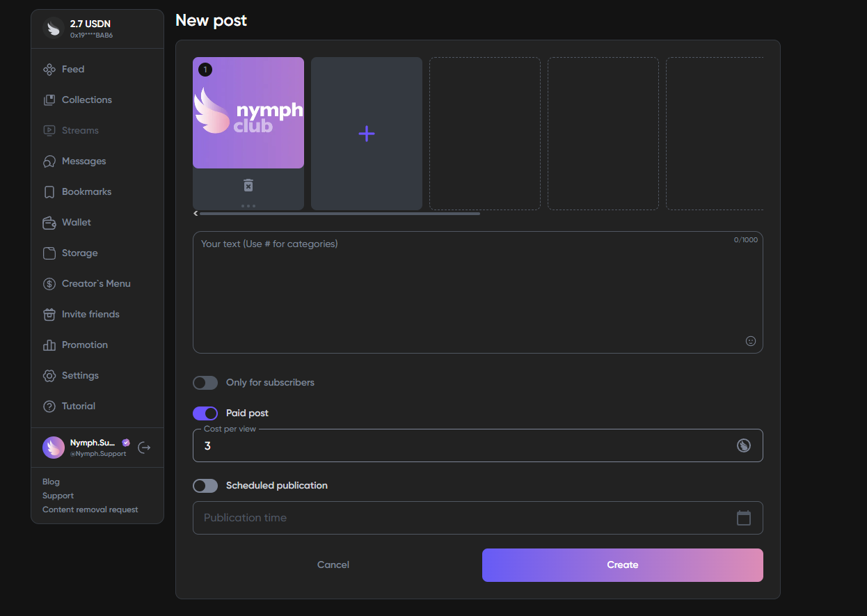Viewport: 867px width, 616px height.
Task: Click the 0x19****BAB6 wallet address
Action: pos(91,35)
